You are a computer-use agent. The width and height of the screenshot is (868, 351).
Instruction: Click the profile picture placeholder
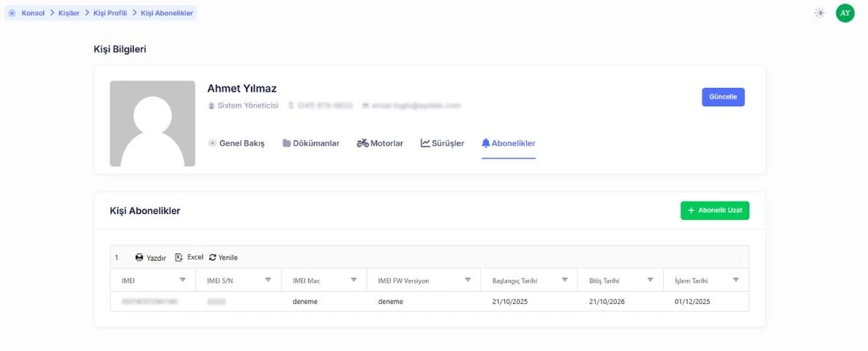(152, 124)
